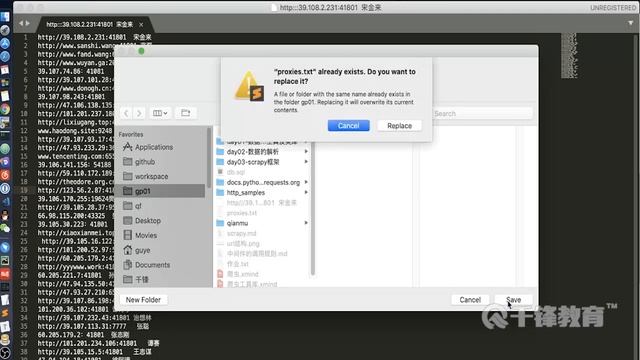Screen dimensions: 640x360
Task: Select gp01 in the Favorites sidebar
Action: point(160,191)
